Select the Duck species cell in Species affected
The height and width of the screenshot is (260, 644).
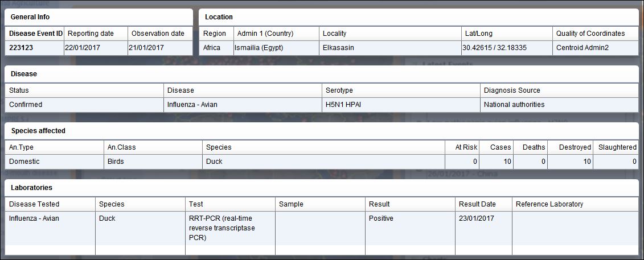click(x=323, y=162)
